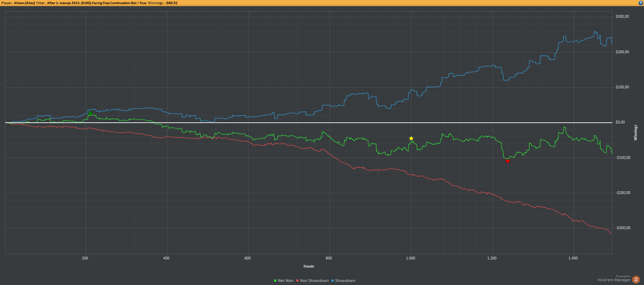Click the '$300,00' y-axis label

[x=622, y=17]
